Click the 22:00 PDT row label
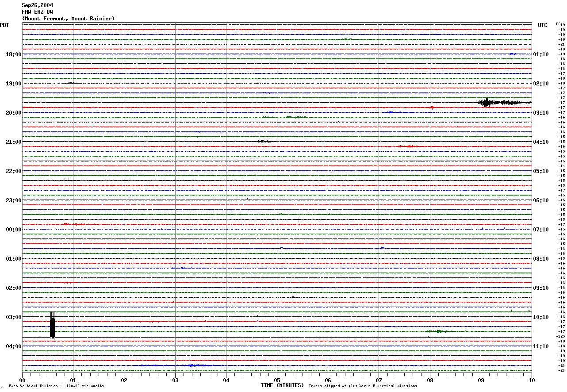 point(14,171)
